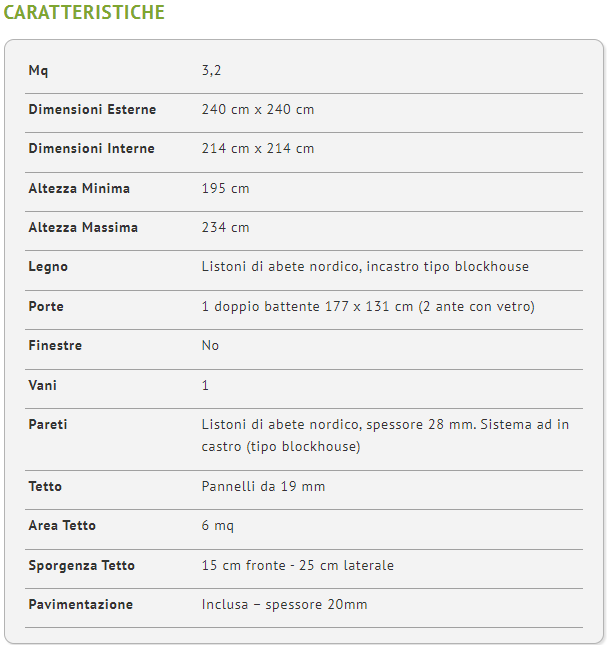The height and width of the screenshot is (645, 607).
Task: Click the CARATTERISTICHE heading
Action: point(84,12)
